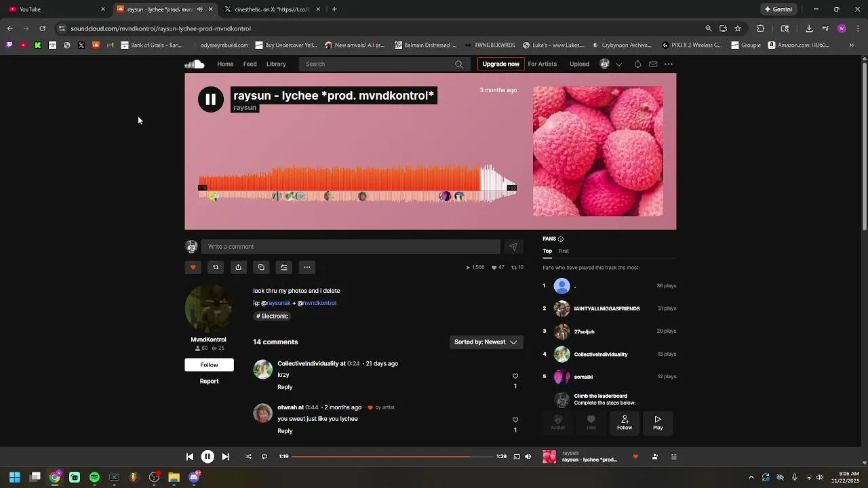This screenshot has width=868, height=488.
Task: Follow MvndKontrol
Action: pyautogui.click(x=209, y=365)
